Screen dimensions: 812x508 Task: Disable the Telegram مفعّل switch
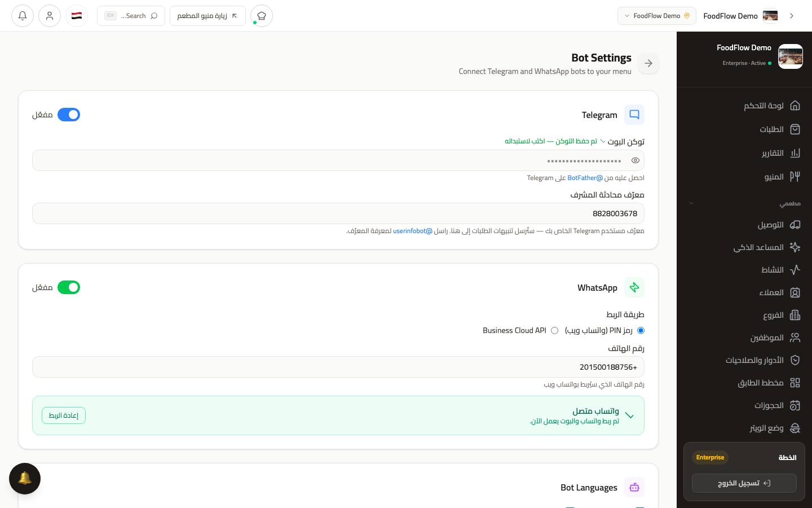point(69,115)
